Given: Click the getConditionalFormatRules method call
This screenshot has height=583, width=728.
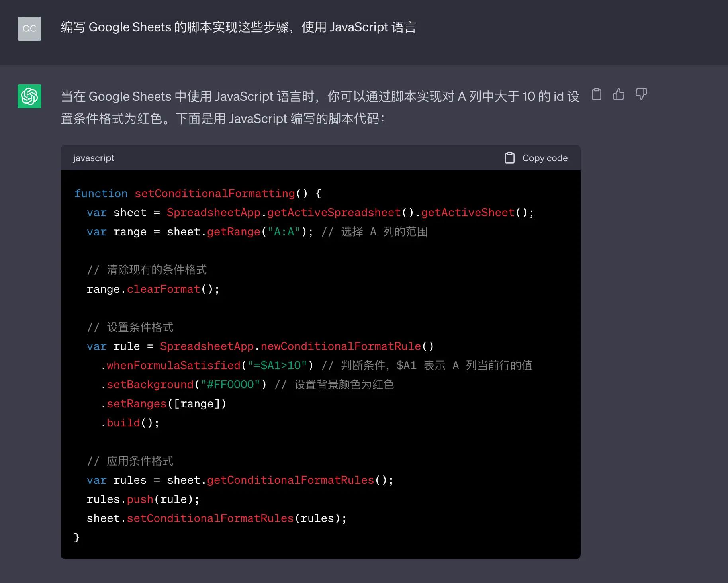Looking at the screenshot, I should click(290, 480).
